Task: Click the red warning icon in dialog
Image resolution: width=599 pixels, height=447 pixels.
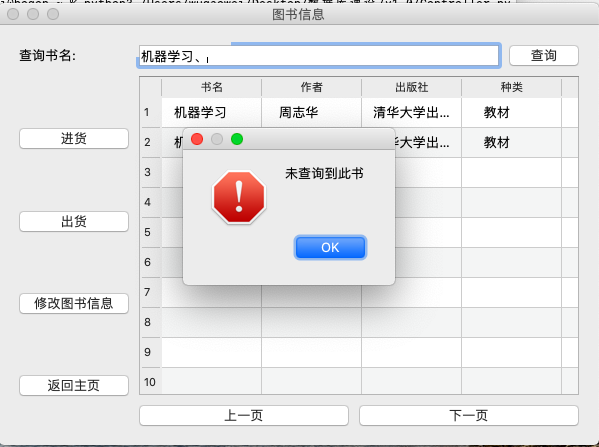Action: (239, 197)
